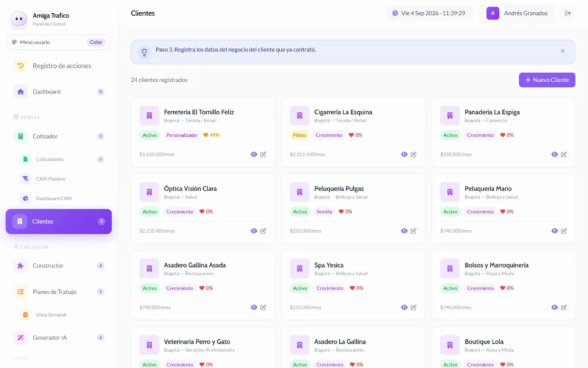The image size is (588, 368).
Task: Click the 24 clientes registrados count
Action: click(x=159, y=80)
